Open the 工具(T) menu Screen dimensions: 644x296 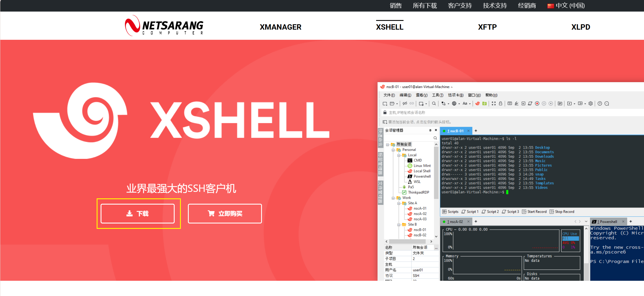(x=438, y=95)
